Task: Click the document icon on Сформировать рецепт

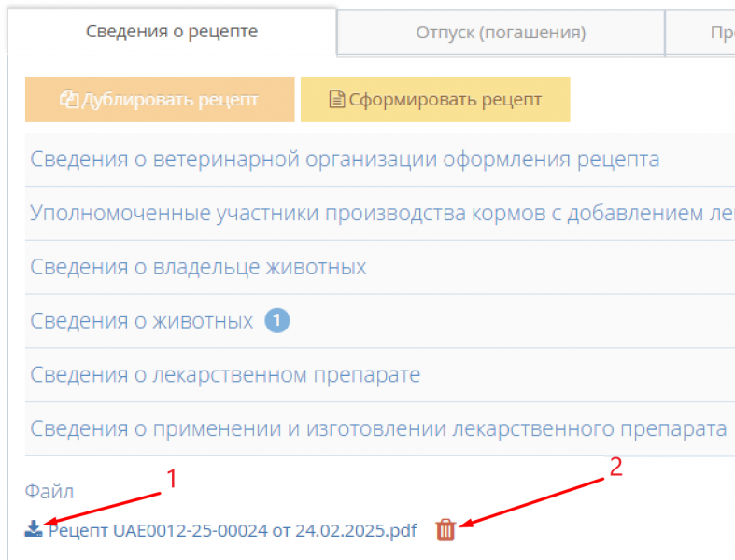Action: tap(337, 100)
